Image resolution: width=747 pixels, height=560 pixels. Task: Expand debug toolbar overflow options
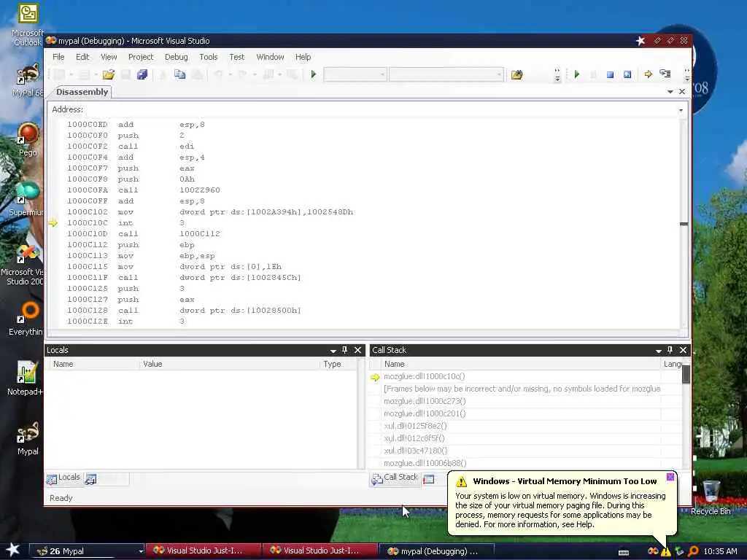click(686, 75)
